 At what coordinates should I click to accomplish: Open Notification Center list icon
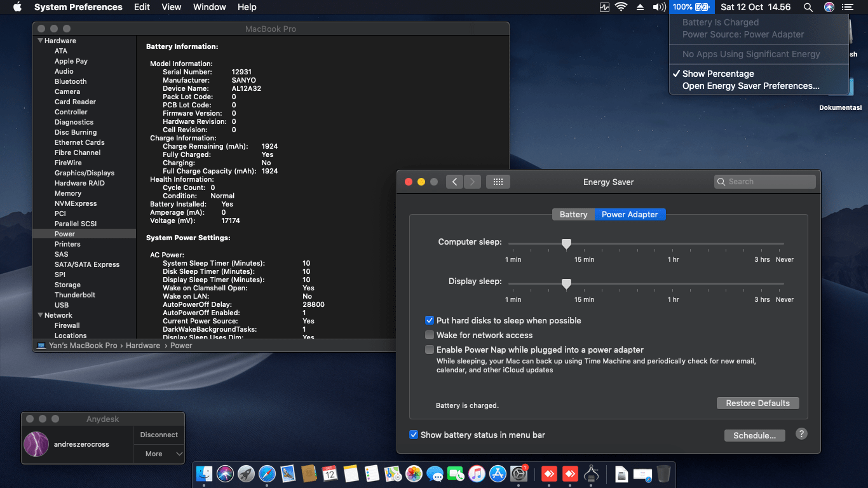tap(847, 7)
